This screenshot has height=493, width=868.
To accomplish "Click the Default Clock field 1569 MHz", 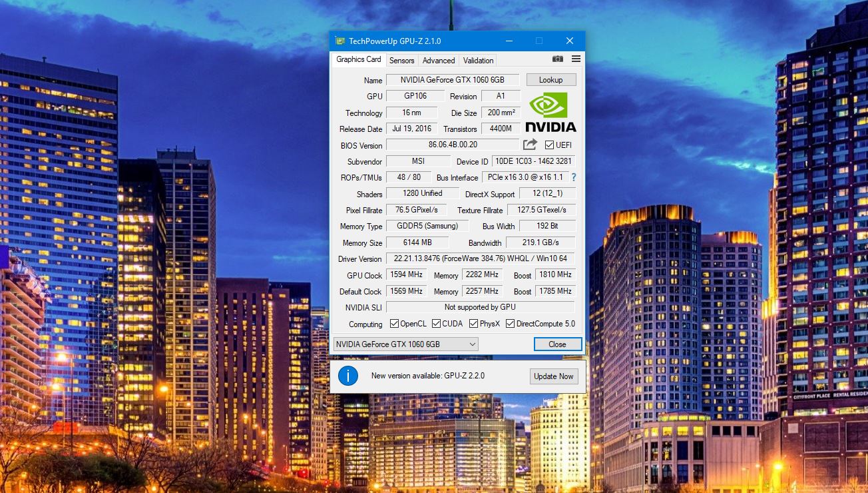I will 406,291.
